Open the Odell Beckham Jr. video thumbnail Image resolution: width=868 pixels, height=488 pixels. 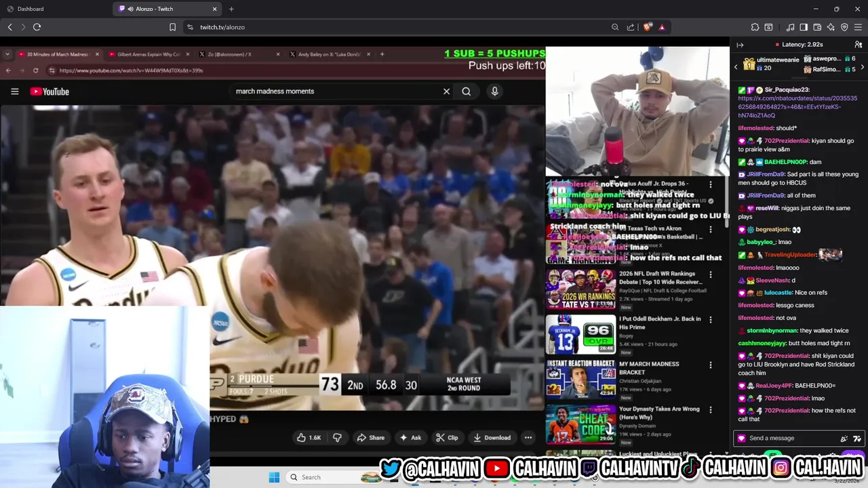click(581, 334)
